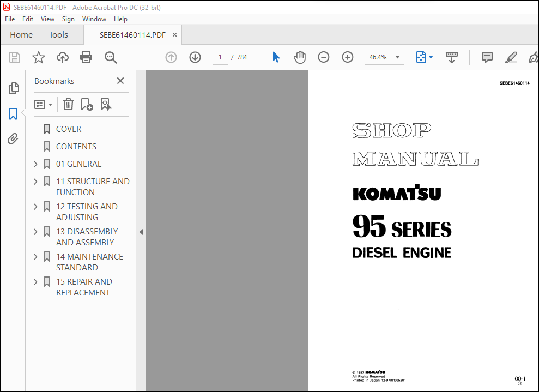Open the Edit menu
Screen dimensions: 539x392
click(x=27, y=19)
